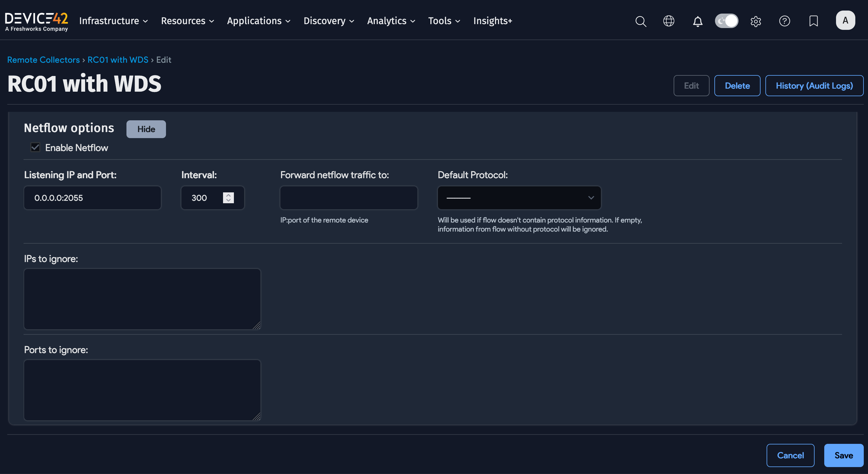This screenshot has width=868, height=474.
Task: Open the help icon
Action: [785, 21]
